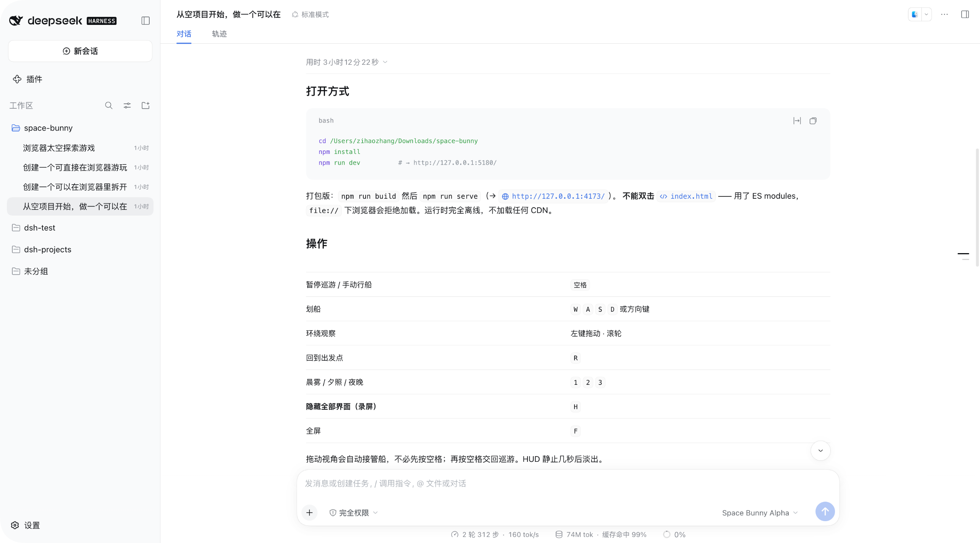Start a 新会话 new conversation
980x543 pixels.
(x=80, y=51)
